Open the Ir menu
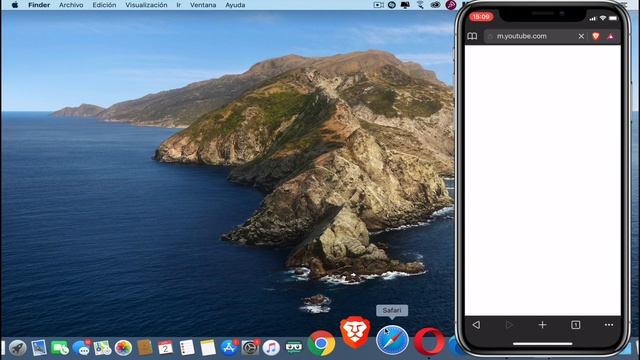Viewport: 640px width, 360px height. click(x=178, y=5)
